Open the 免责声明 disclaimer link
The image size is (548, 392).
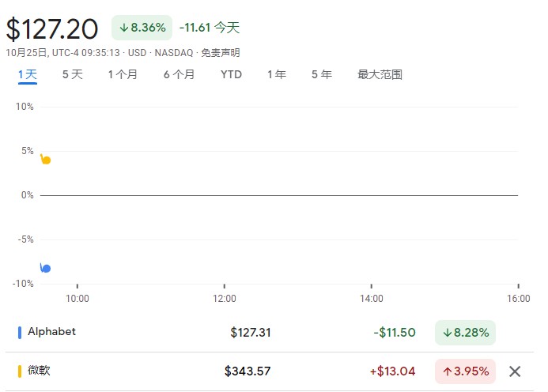(220, 53)
